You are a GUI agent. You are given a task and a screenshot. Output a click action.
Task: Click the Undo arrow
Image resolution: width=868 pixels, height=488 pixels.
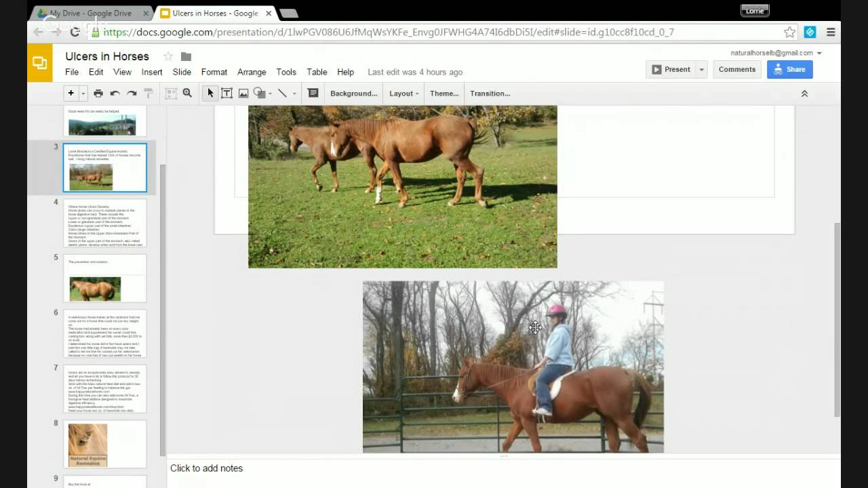[x=115, y=94]
